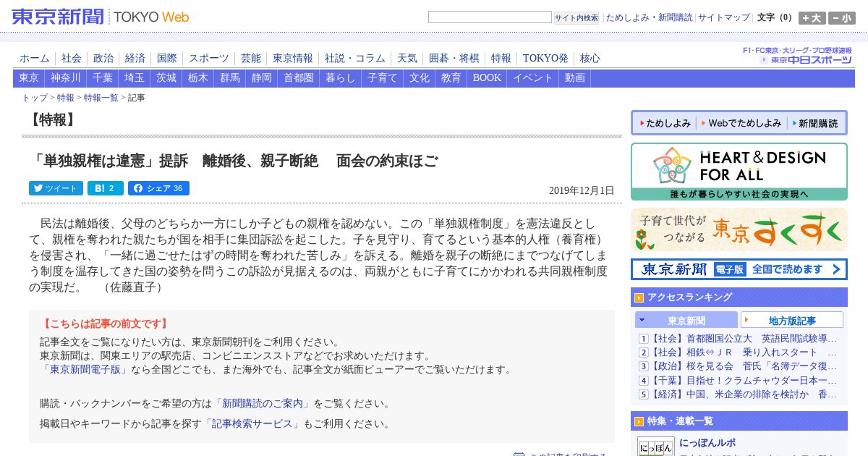This screenshot has height=456, width=868.
Task: Select 群馬 in regional subnav
Action: [230, 78]
